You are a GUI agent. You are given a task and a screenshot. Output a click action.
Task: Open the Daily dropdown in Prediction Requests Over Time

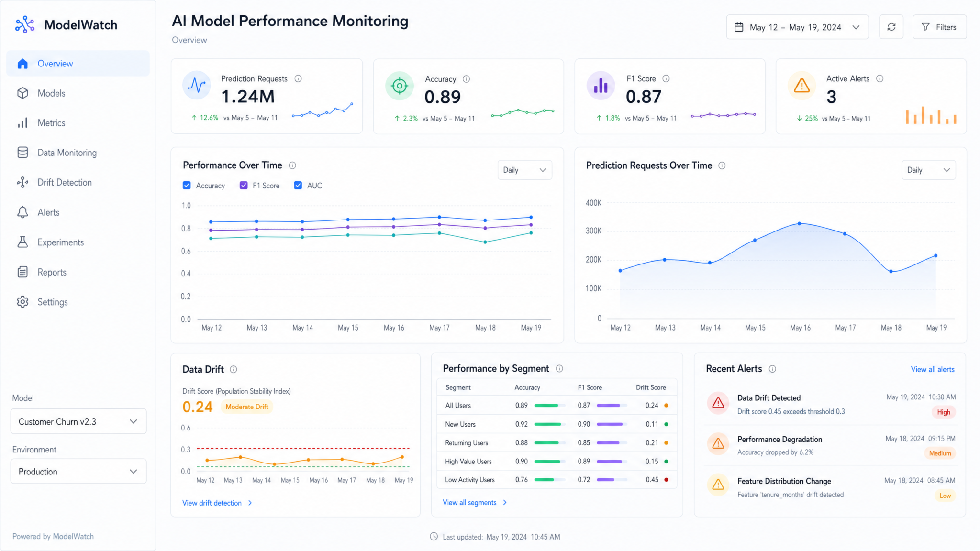click(928, 170)
